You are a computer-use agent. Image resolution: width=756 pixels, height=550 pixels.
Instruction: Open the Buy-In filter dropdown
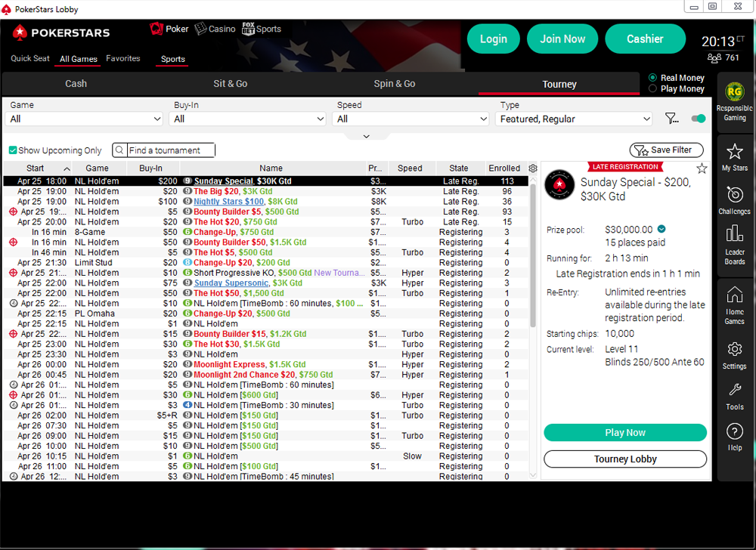point(248,119)
